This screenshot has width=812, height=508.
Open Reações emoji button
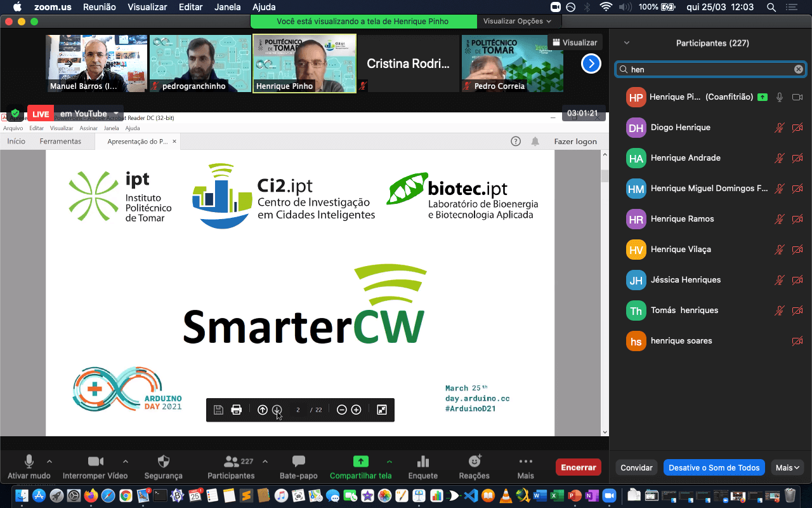coord(475,467)
